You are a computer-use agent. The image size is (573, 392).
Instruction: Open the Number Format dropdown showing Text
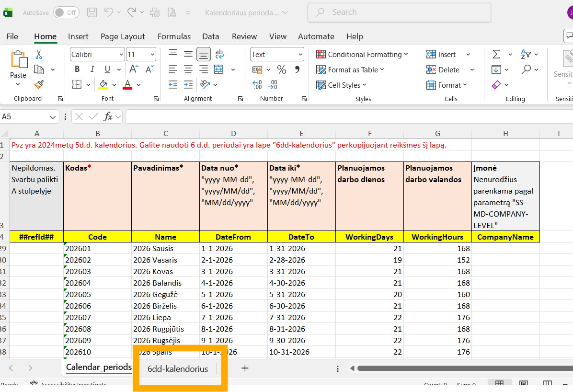click(x=300, y=55)
